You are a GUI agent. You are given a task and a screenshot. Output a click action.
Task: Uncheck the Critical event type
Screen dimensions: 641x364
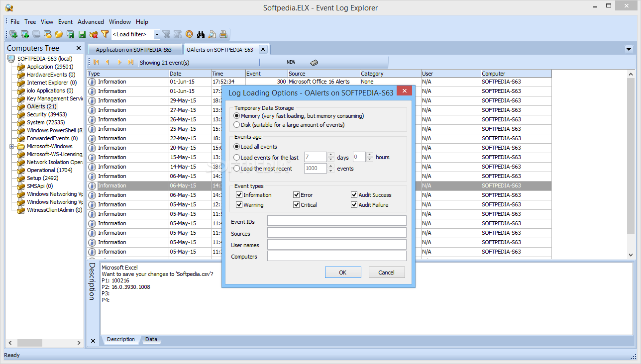click(x=297, y=205)
